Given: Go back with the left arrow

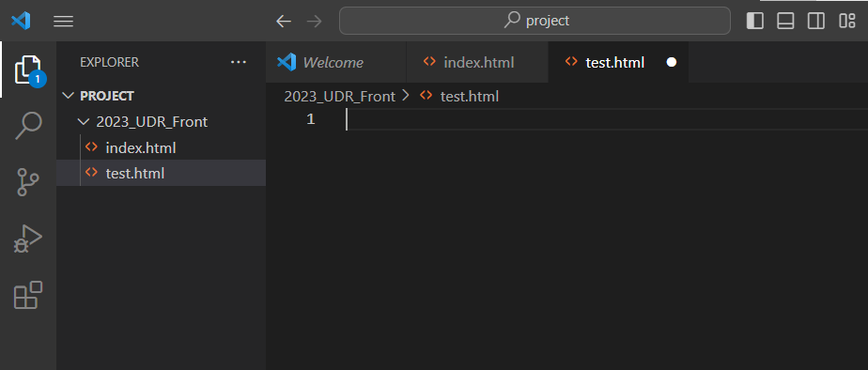Looking at the screenshot, I should click(x=284, y=22).
